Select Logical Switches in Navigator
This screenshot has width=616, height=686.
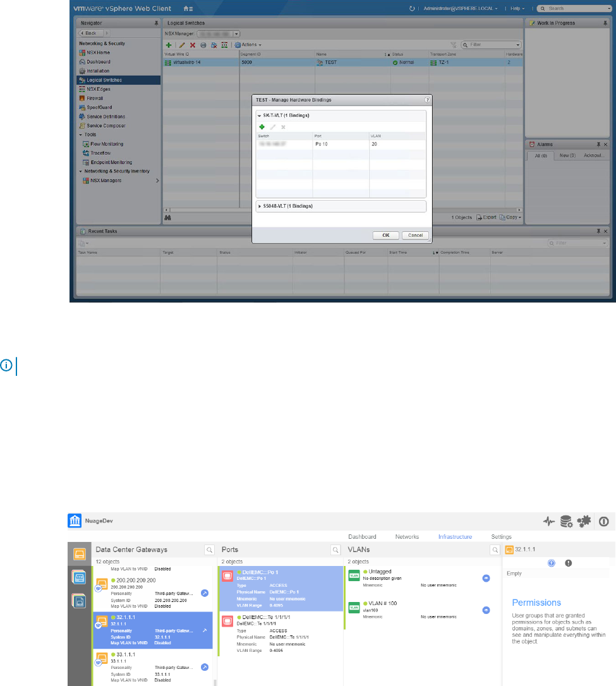118,80
